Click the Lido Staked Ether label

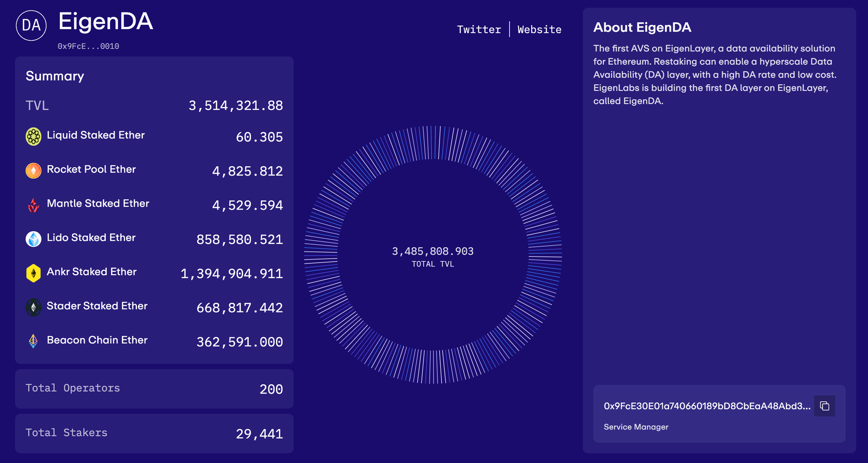click(91, 238)
